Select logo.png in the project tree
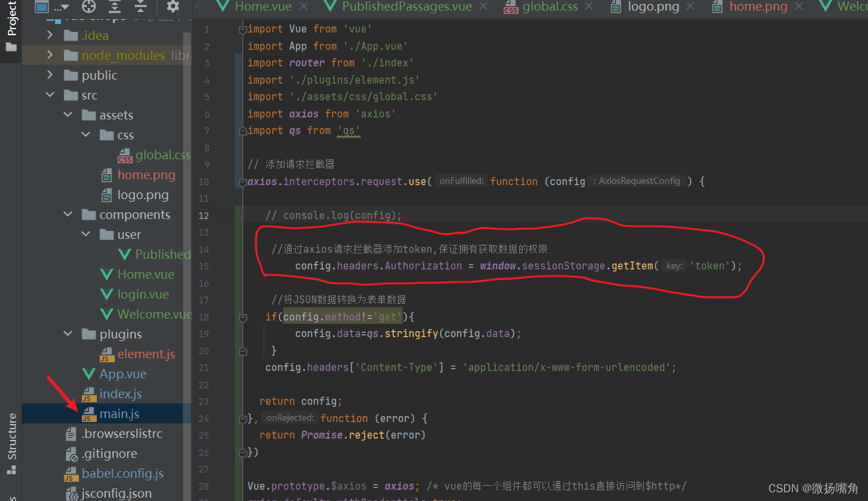The width and height of the screenshot is (868, 501). 143,194
